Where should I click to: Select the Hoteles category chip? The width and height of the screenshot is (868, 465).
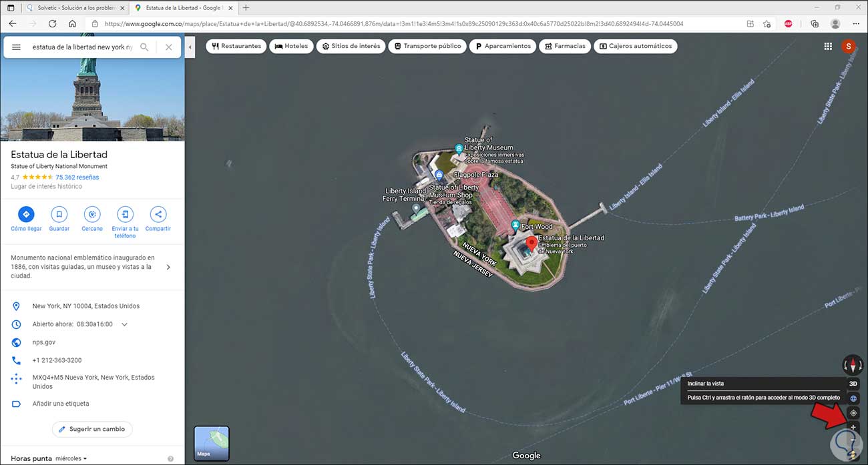click(x=291, y=47)
